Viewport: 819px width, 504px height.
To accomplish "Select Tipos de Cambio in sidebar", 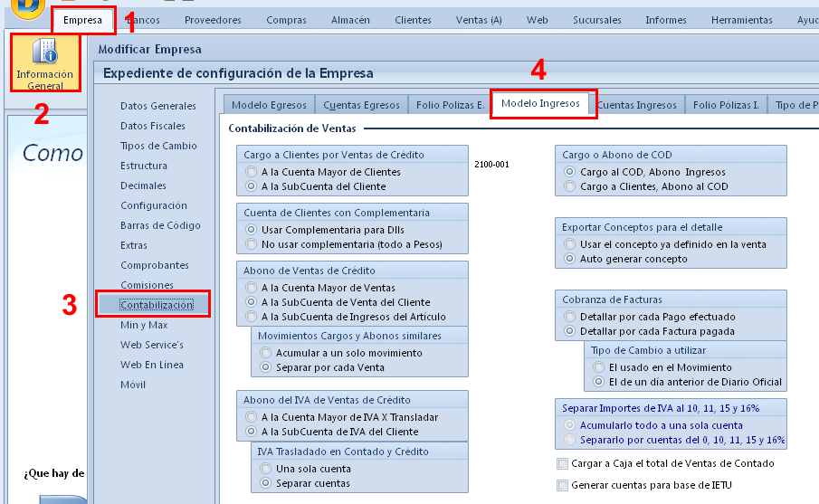I will (158, 145).
